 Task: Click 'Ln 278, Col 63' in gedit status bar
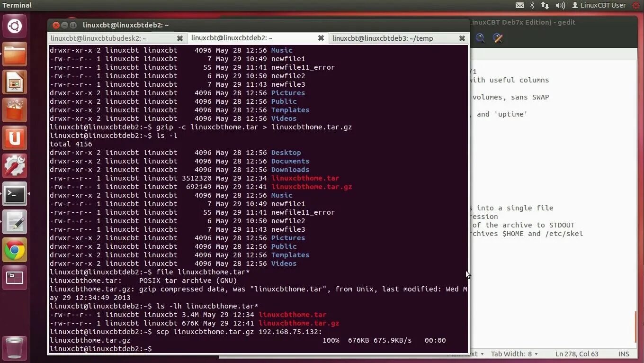point(577,354)
